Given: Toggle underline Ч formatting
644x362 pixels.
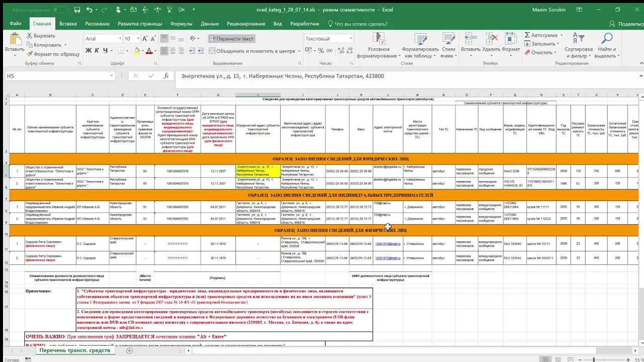Looking at the screenshot, I should tap(105, 50).
